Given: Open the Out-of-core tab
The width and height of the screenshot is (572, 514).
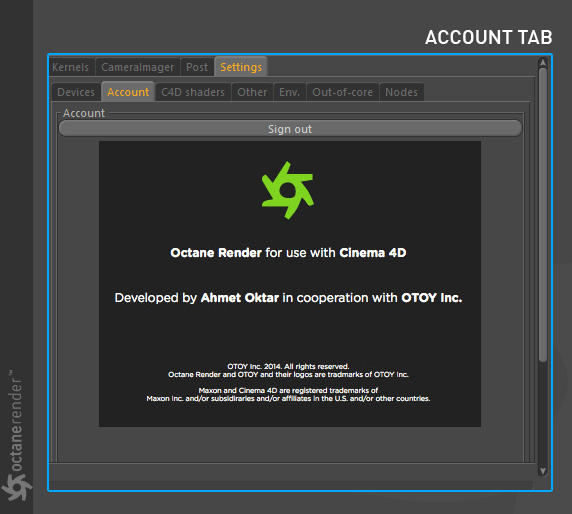Looking at the screenshot, I should [343, 92].
